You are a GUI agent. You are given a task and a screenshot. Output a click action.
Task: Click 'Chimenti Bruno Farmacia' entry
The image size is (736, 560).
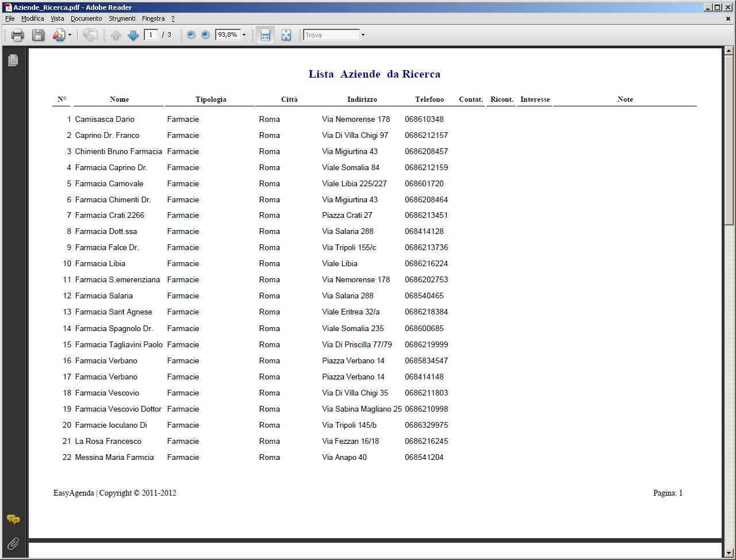pos(118,152)
